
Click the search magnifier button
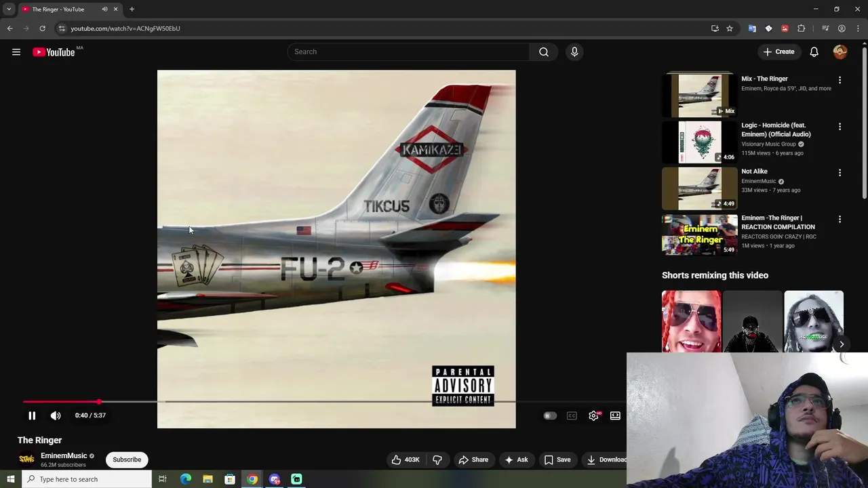[x=544, y=52]
